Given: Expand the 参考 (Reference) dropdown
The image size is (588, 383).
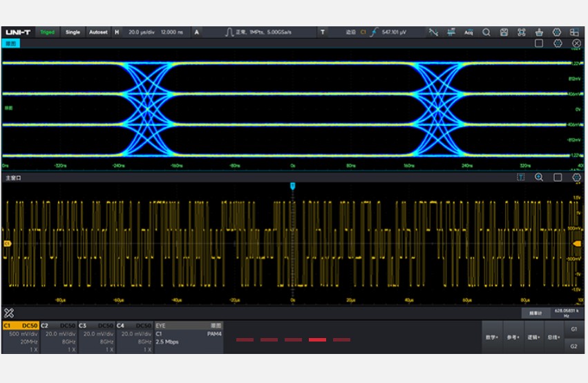Looking at the screenshot, I should point(513,337).
